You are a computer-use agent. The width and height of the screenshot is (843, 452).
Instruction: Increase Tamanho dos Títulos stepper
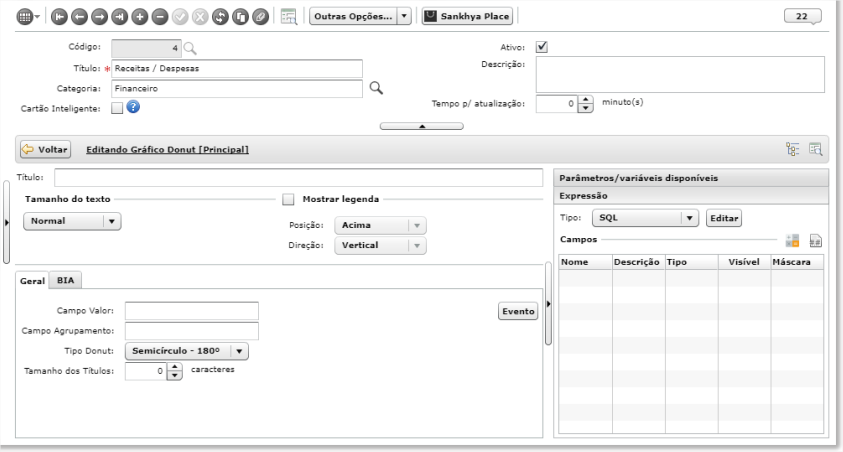pos(175,367)
